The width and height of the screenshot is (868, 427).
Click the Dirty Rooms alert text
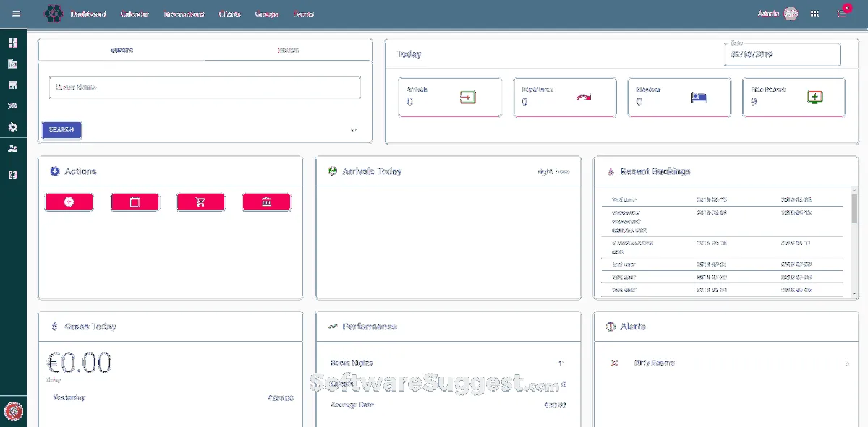pos(654,363)
